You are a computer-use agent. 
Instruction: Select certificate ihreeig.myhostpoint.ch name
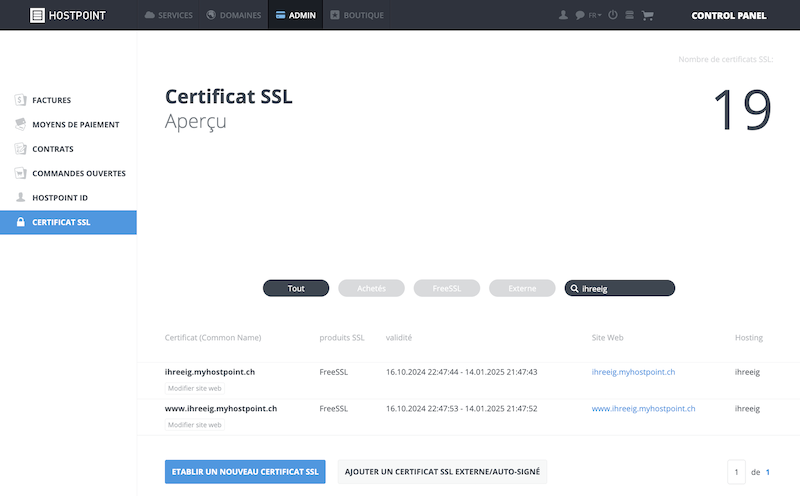(x=210, y=372)
